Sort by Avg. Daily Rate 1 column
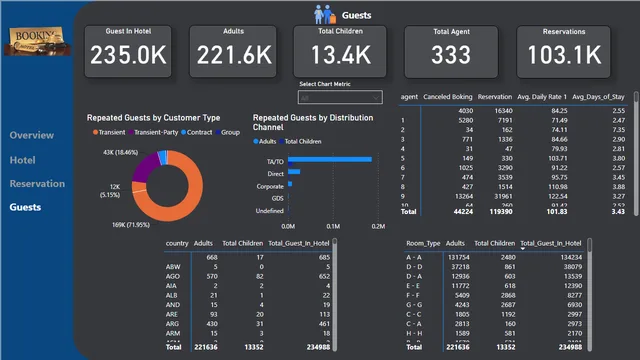Image resolution: width=640 pixels, height=360 pixels. [x=542, y=97]
